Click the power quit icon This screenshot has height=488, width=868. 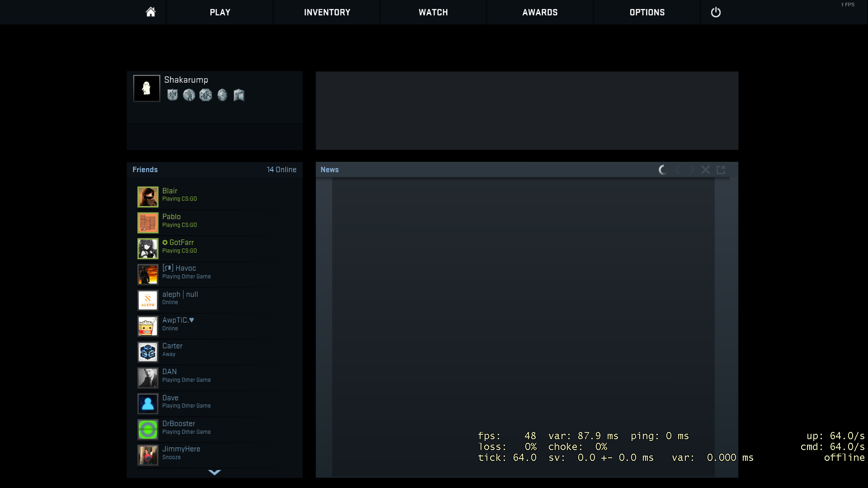(x=716, y=12)
